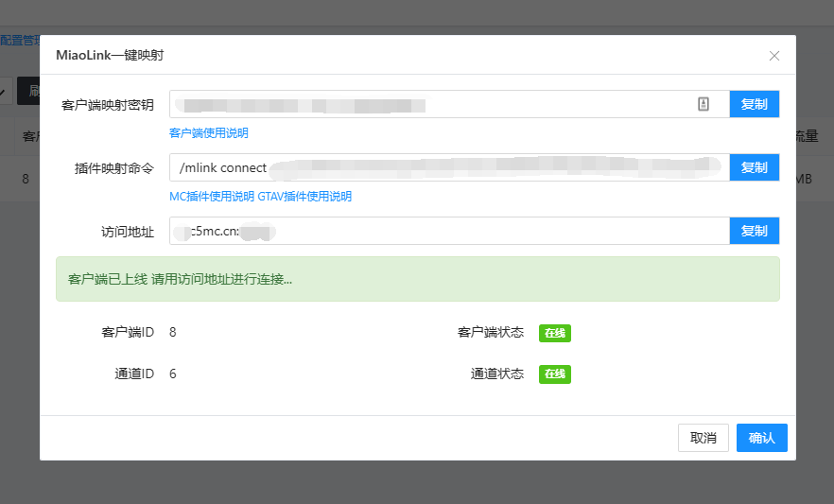
Task: Cancel with the 取消 button
Action: [x=704, y=438]
